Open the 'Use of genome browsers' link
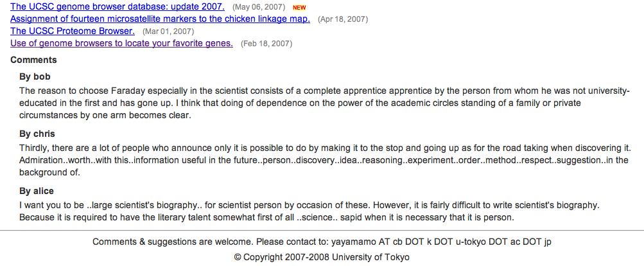 [x=121, y=43]
